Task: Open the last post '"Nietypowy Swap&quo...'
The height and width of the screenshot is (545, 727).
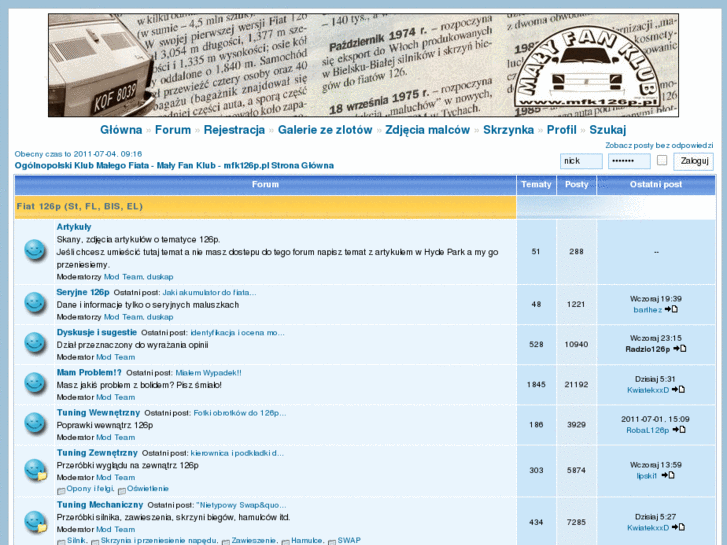Action: tap(241, 505)
